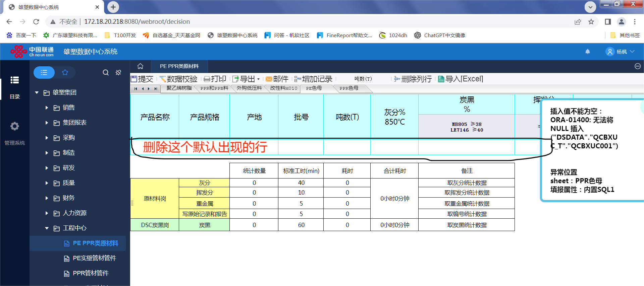Click 导入[Excel] button
This screenshot has height=286, width=644.
coord(461,79)
